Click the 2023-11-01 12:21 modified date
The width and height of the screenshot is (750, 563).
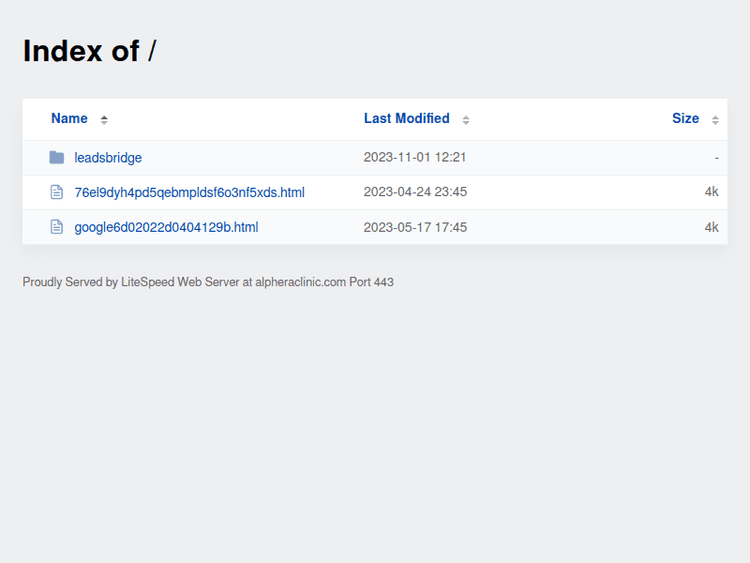415,158
